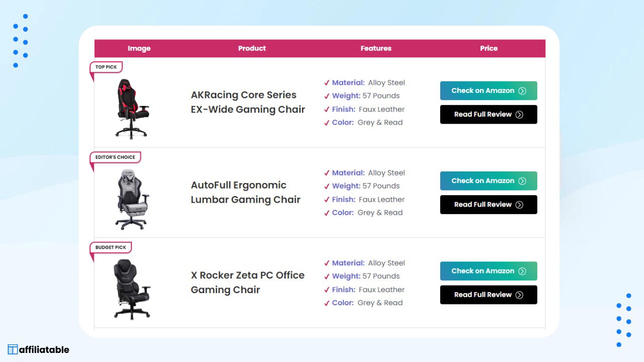Click the BUDGET PICK badge

tap(111, 247)
